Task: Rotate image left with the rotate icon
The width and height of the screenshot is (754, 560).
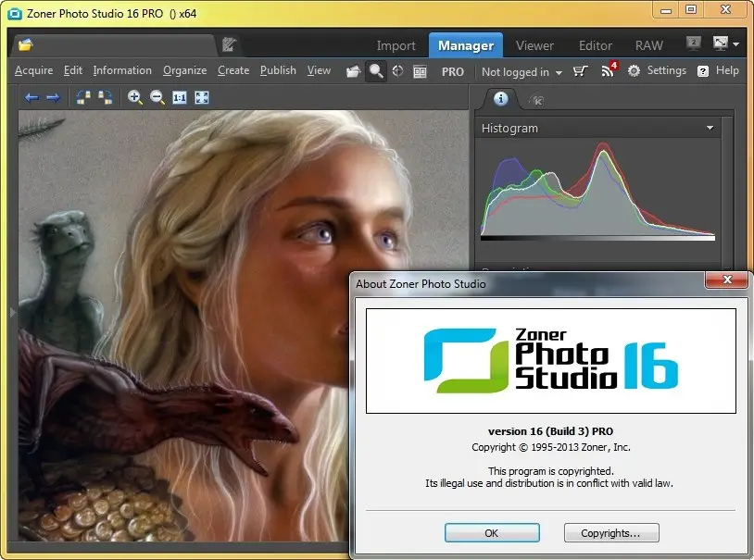Action: click(x=83, y=97)
